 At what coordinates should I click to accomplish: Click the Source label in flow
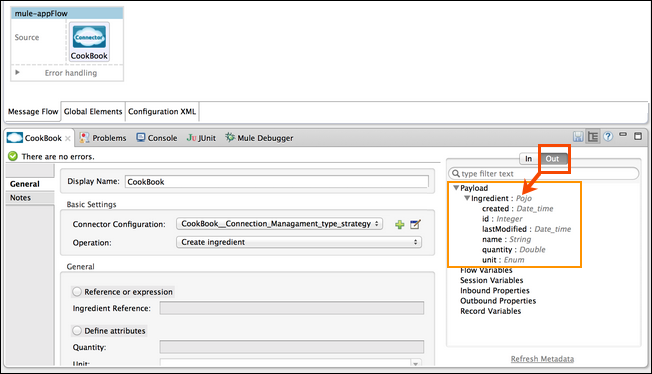27,37
